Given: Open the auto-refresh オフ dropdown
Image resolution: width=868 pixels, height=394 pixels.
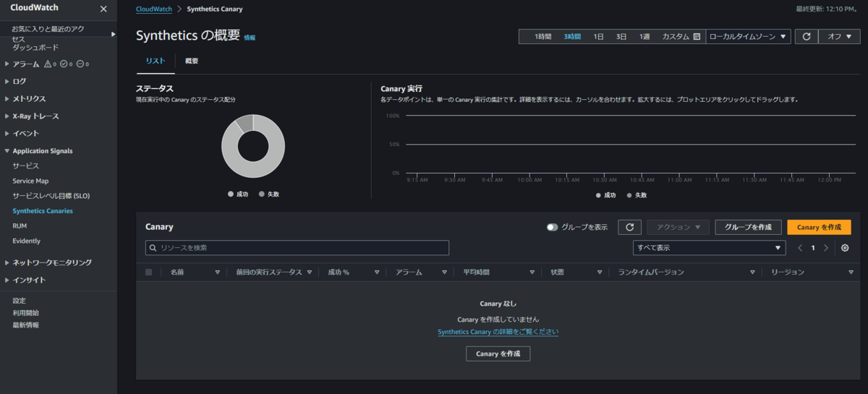Looking at the screenshot, I should [x=839, y=36].
